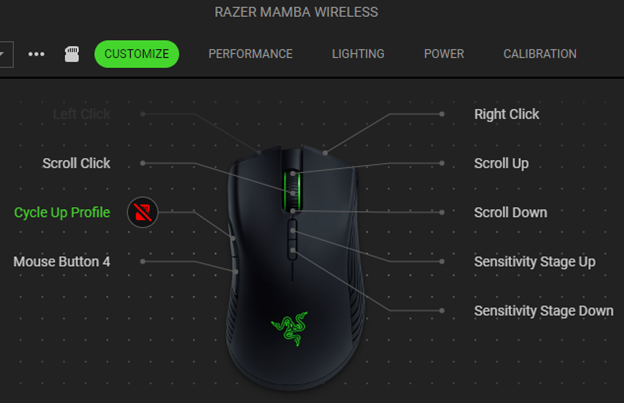Image resolution: width=624 pixels, height=403 pixels.
Task: Choose the Sensitivity Stage Down assignment
Action: click(x=543, y=310)
